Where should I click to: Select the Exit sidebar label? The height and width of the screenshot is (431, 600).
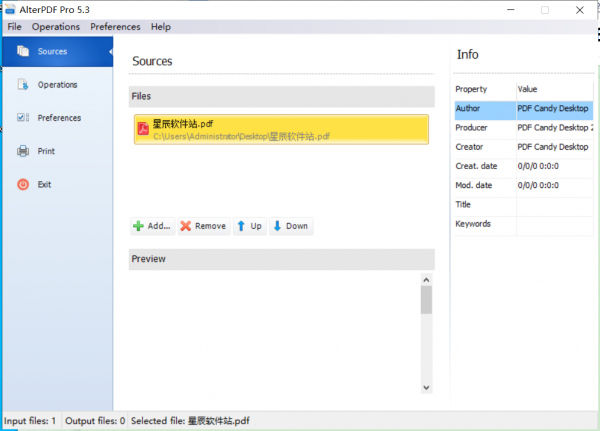44,184
